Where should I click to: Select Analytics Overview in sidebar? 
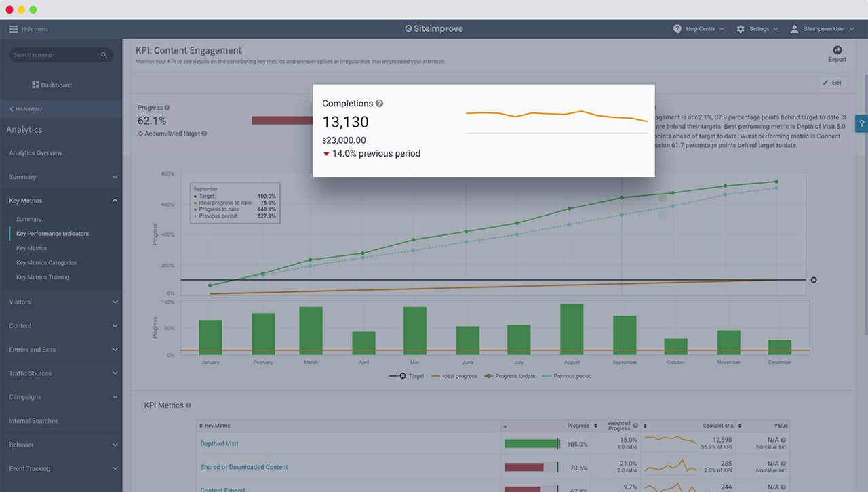[35, 153]
